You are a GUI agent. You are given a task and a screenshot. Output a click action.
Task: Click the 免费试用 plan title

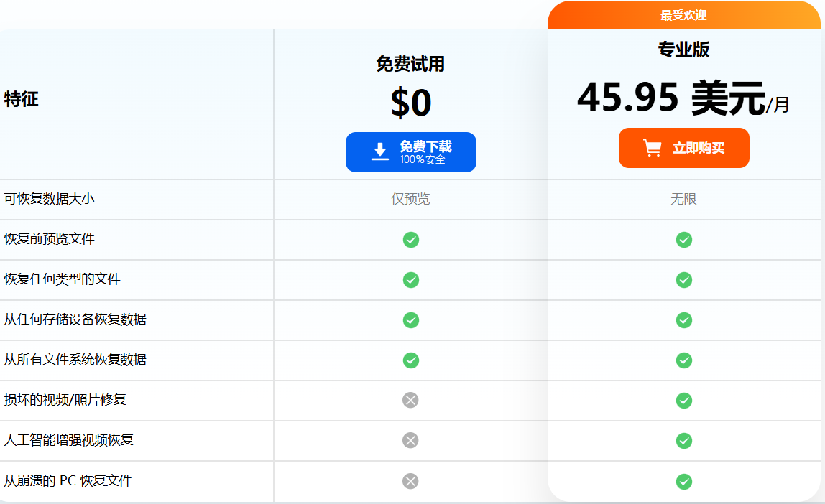pos(410,65)
